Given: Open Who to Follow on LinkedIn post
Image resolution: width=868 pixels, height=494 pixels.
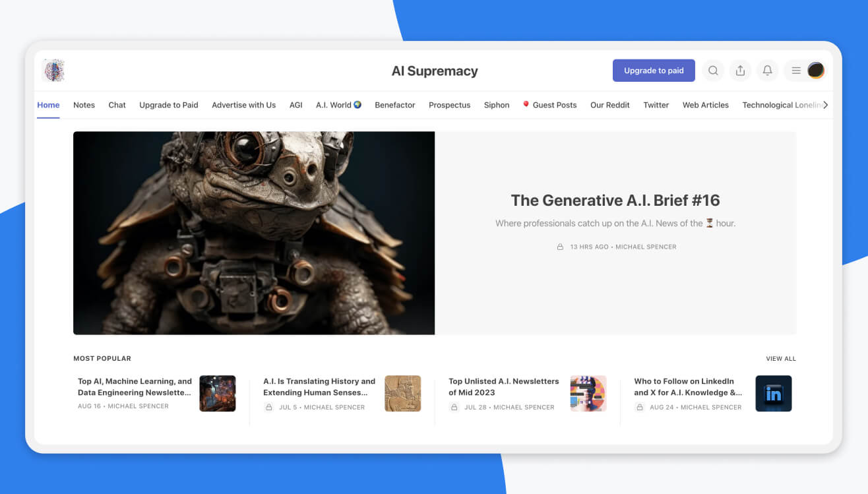Looking at the screenshot, I should pos(688,386).
